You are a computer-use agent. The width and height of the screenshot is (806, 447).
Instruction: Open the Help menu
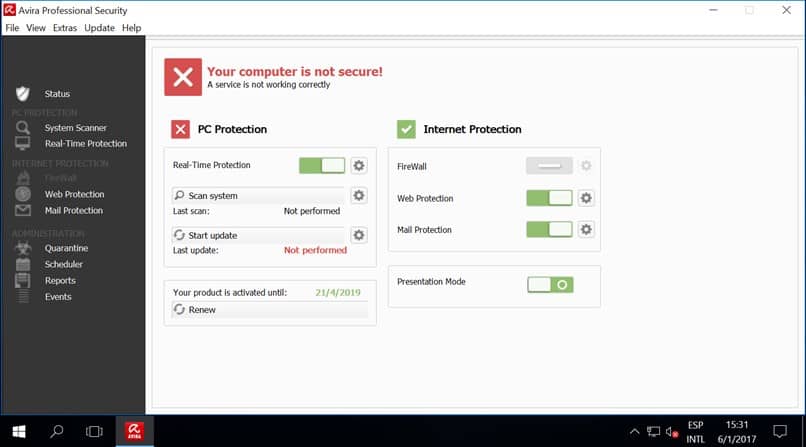tap(132, 28)
